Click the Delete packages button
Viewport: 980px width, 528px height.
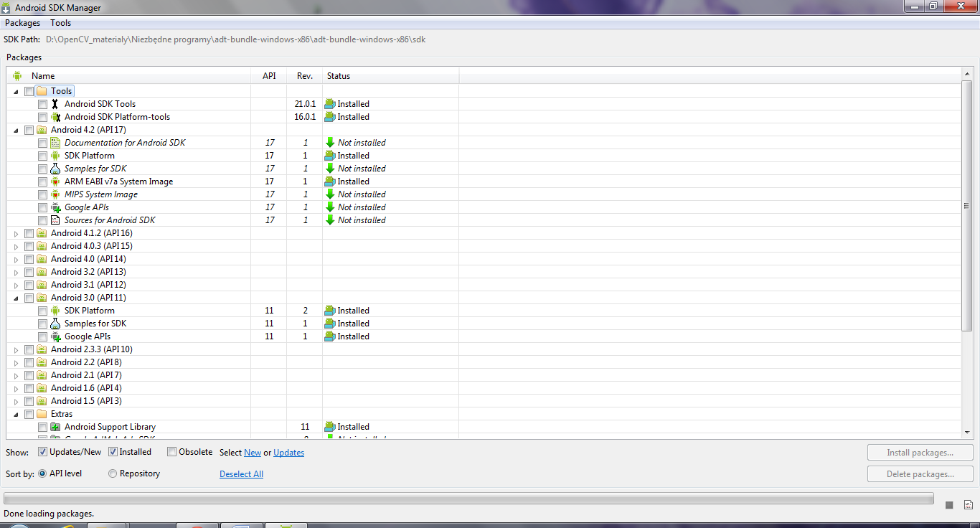920,474
